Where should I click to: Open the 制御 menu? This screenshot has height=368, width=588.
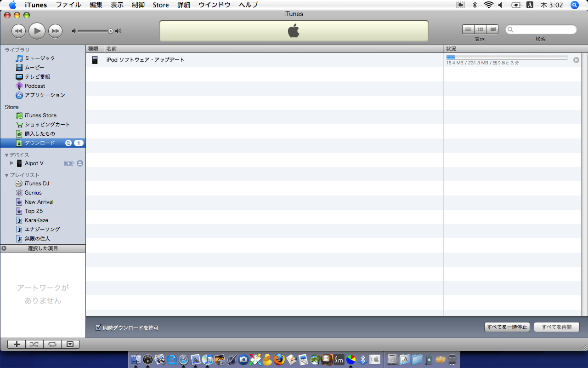click(x=138, y=5)
